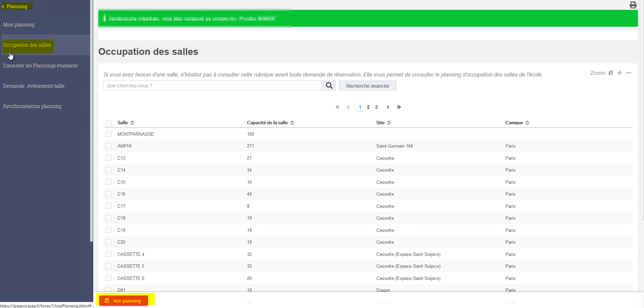Go to page 2 of results
The width and height of the screenshot is (644, 308).
368,107
